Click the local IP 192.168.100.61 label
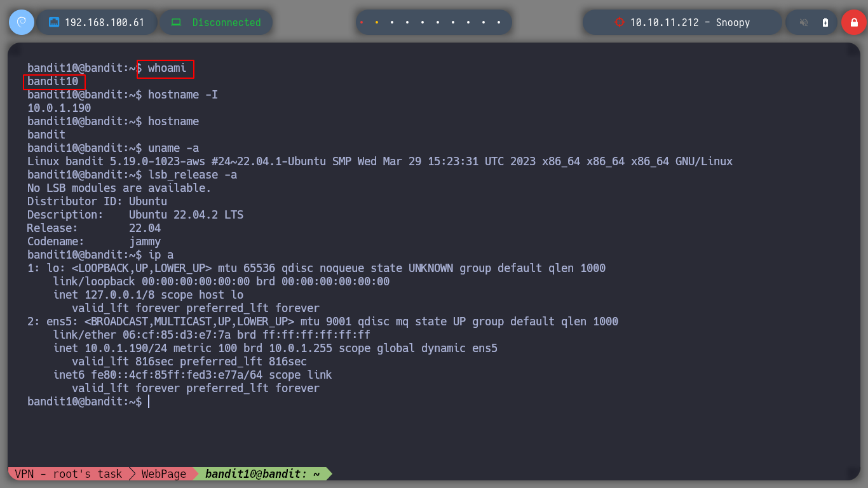The image size is (868, 488). (x=105, y=22)
